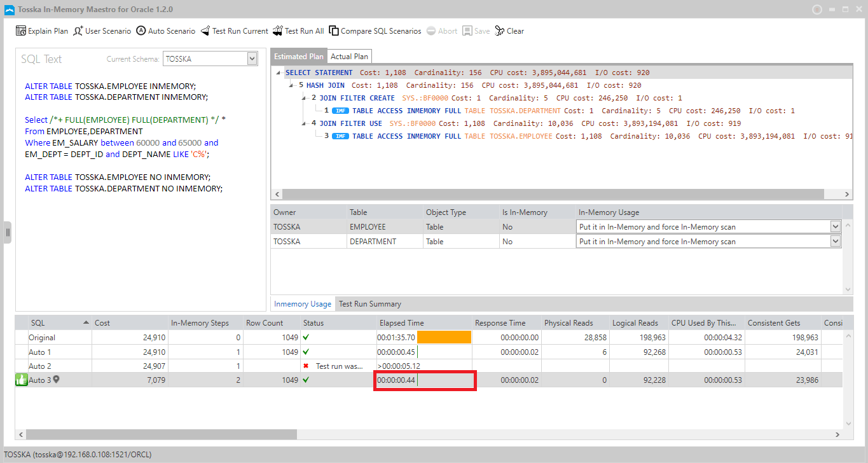Switch to the Actual Plan tab
Screen dimensions: 868x463
point(349,57)
